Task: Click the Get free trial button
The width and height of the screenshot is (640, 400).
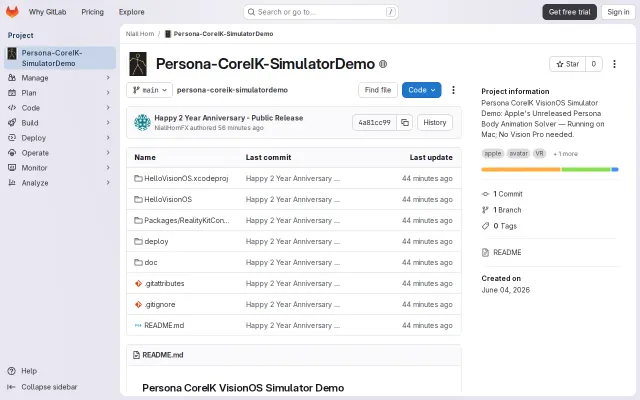Action: [x=569, y=12]
